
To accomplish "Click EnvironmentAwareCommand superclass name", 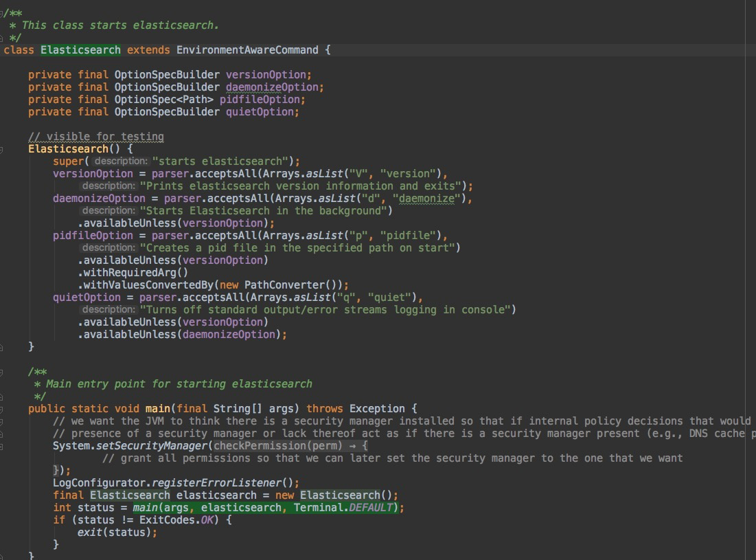I will (247, 50).
